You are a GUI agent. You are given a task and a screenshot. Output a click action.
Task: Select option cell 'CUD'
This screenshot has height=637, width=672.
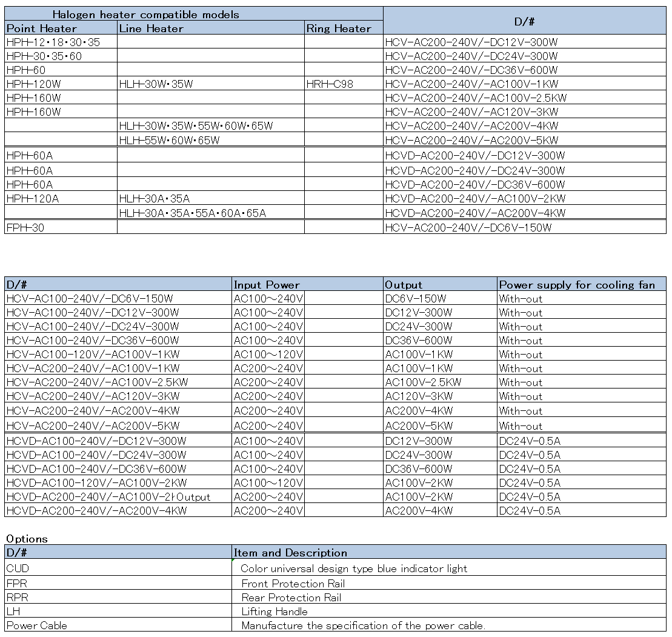coord(118,567)
